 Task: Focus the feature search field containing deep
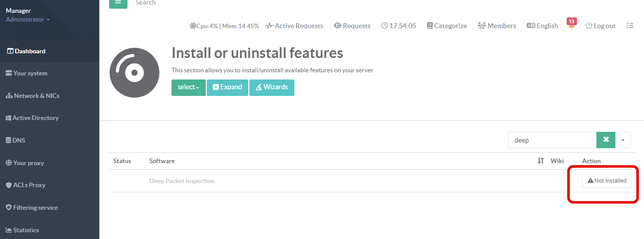pyautogui.click(x=552, y=140)
